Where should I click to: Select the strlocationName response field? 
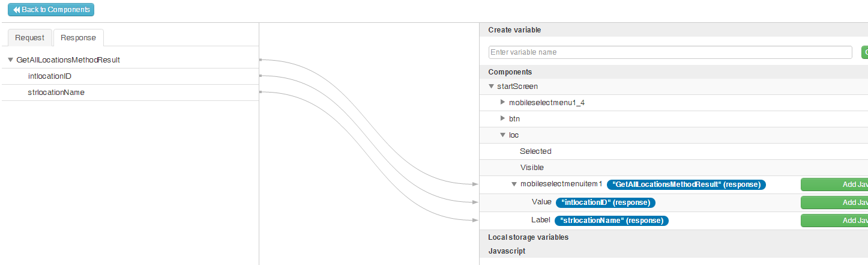click(56, 93)
